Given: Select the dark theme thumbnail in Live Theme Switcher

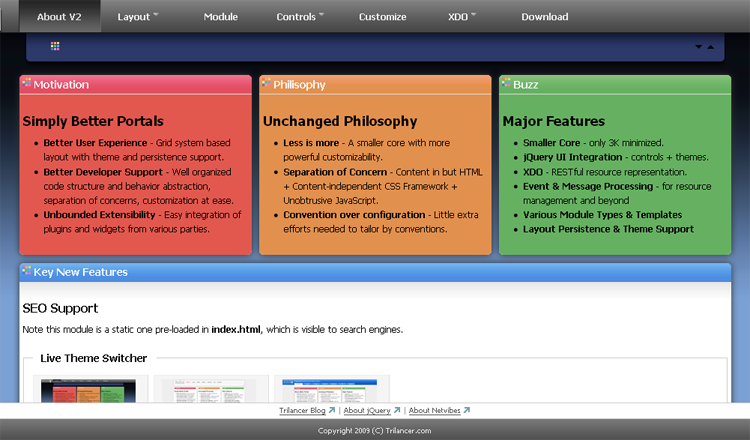Looking at the screenshot, I should [x=91, y=389].
